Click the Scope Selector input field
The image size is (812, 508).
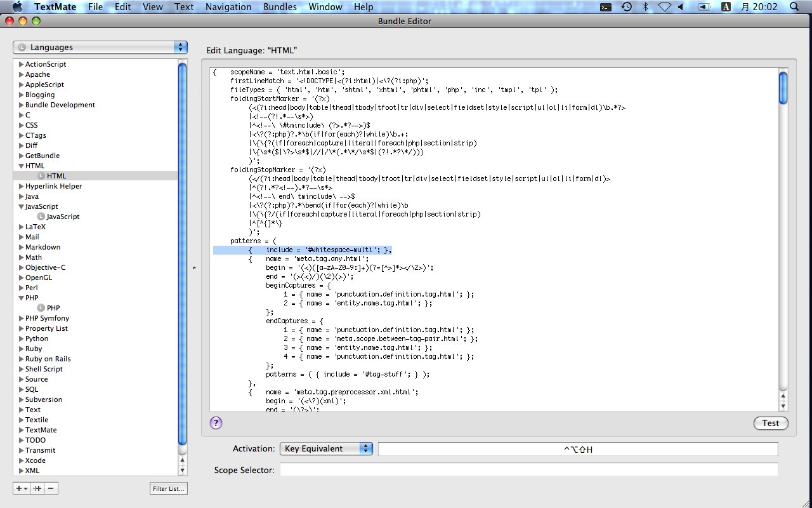[x=528, y=470]
